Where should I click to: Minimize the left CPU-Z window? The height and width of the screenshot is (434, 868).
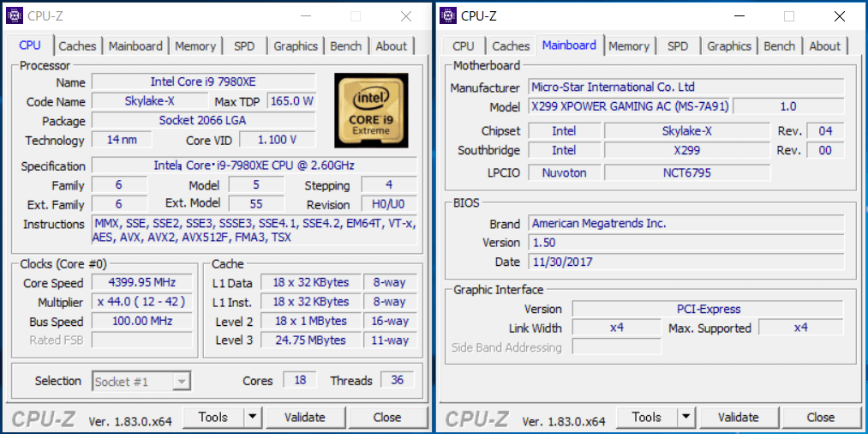306,16
